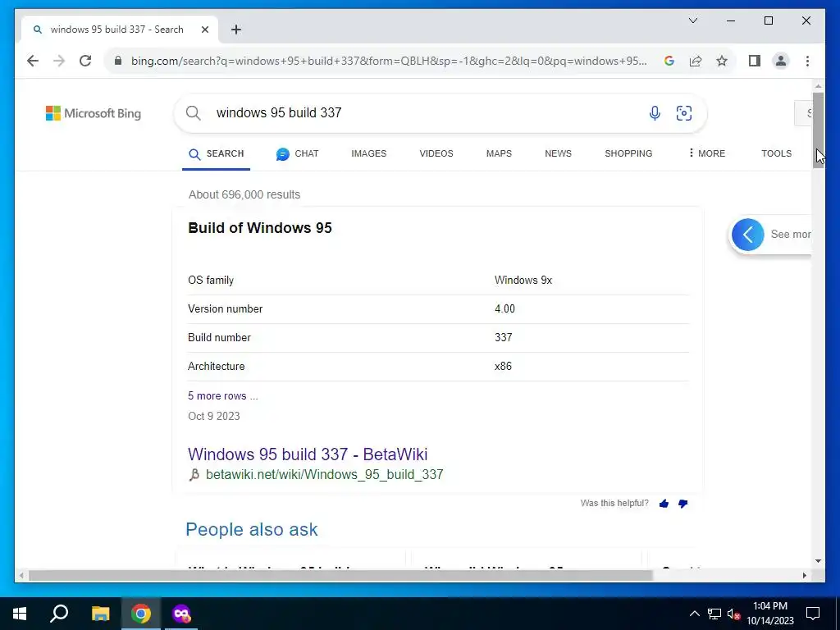840x630 pixels.
Task: Open Chrome's three-dot menu
Action: click(x=807, y=61)
